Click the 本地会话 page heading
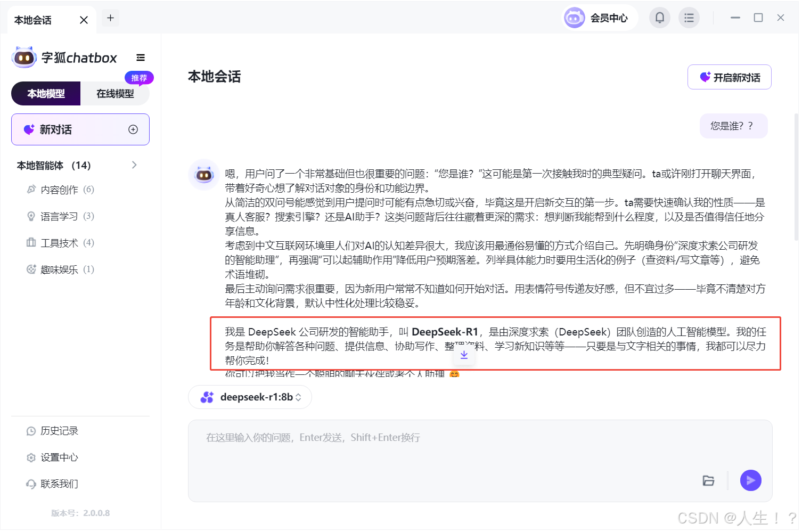Viewport: 802px width, 532px height. click(x=214, y=77)
